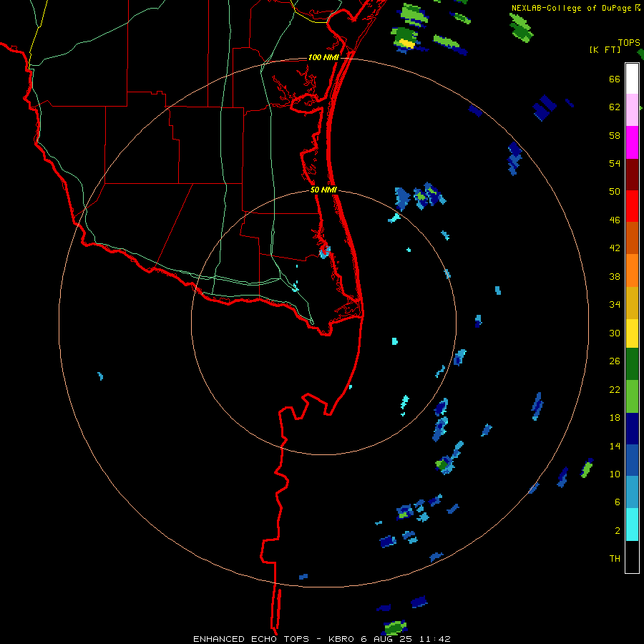The width and height of the screenshot is (644, 644).
Task: Click the light green 22 K FT legend swatch
Action: 632,396
